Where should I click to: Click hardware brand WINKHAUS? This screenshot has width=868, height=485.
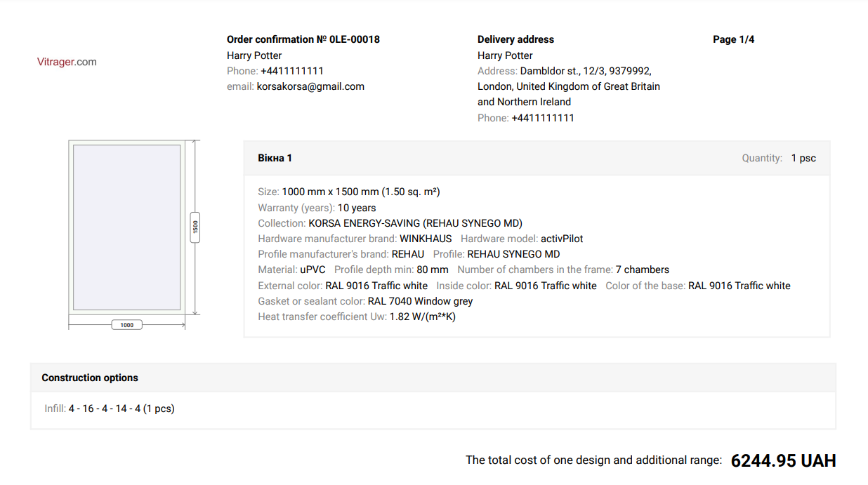(x=426, y=239)
